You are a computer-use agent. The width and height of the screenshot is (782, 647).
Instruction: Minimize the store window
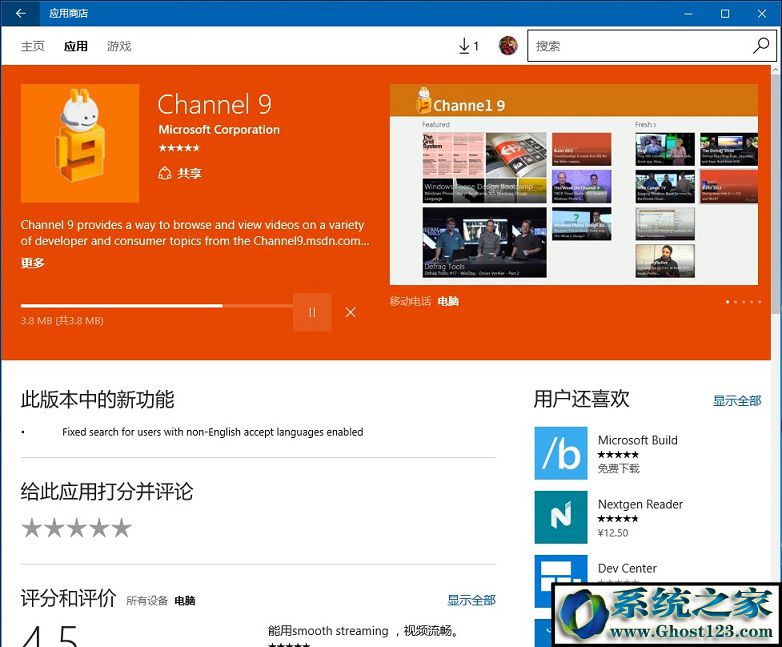[688, 13]
